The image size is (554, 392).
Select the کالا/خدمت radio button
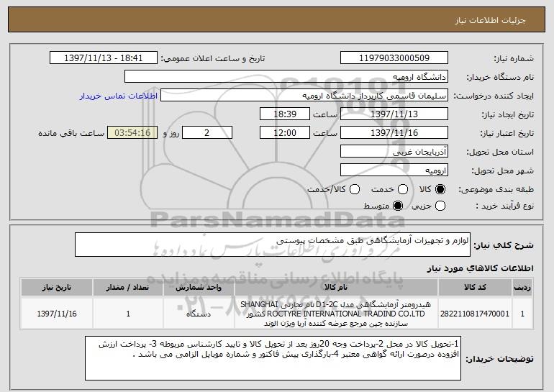pos(355,189)
